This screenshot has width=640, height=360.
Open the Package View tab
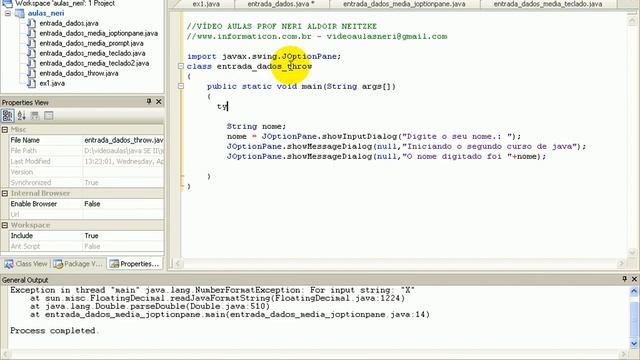coord(78,264)
